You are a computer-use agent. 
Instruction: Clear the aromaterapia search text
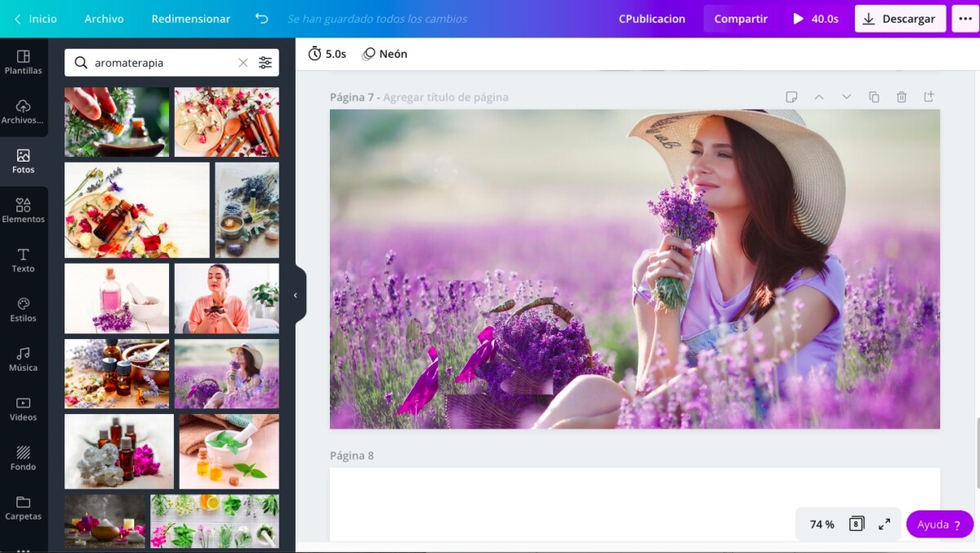point(243,63)
